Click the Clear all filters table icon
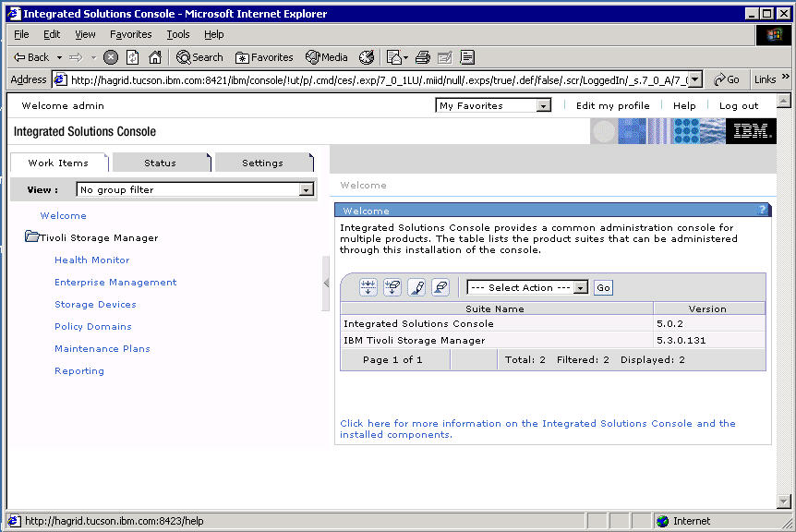The image size is (796, 532). pyautogui.click(x=392, y=287)
